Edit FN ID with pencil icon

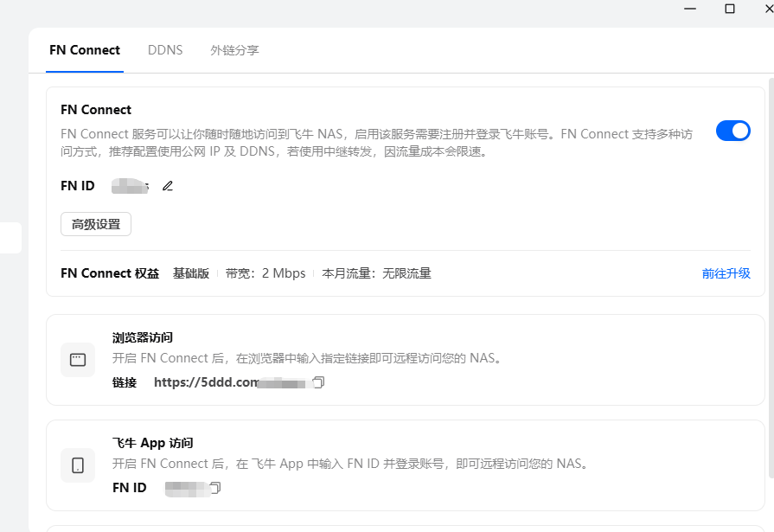pyautogui.click(x=168, y=186)
